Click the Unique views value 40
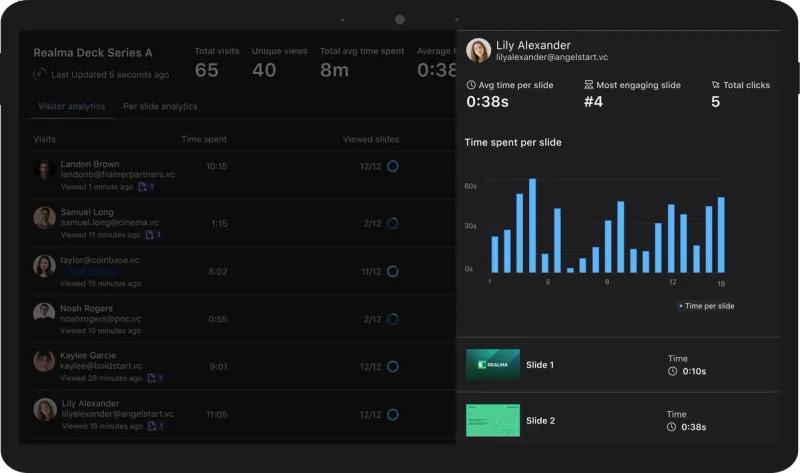 [x=264, y=70]
